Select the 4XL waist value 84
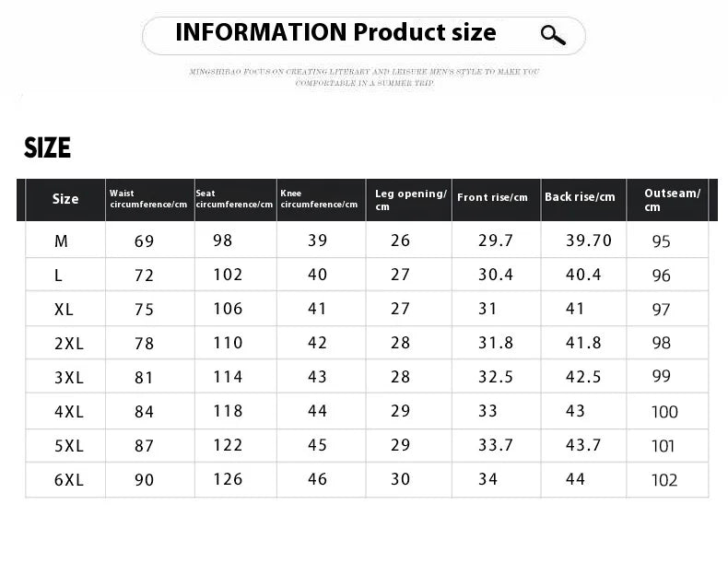Viewport: 728px width, 587px height. (144, 412)
